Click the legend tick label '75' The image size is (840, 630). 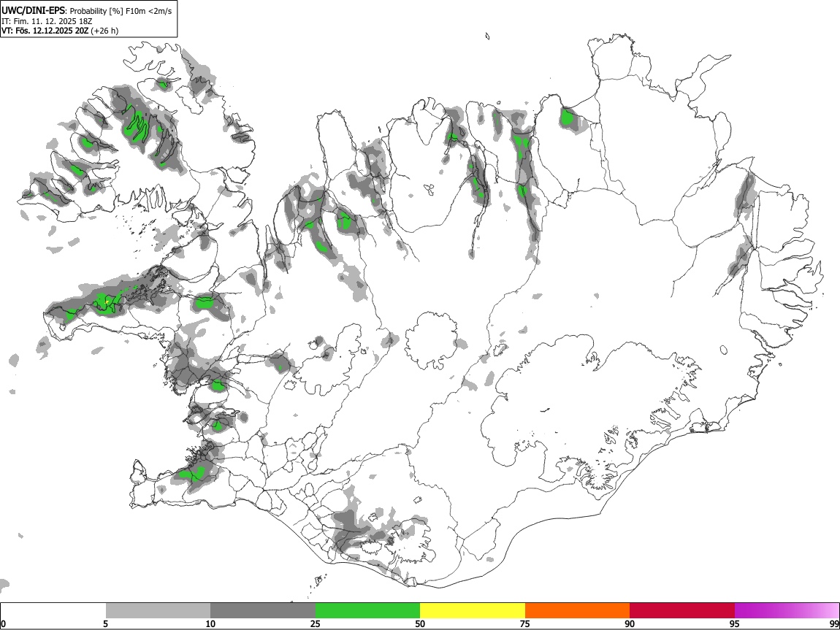pyautogui.click(x=525, y=623)
